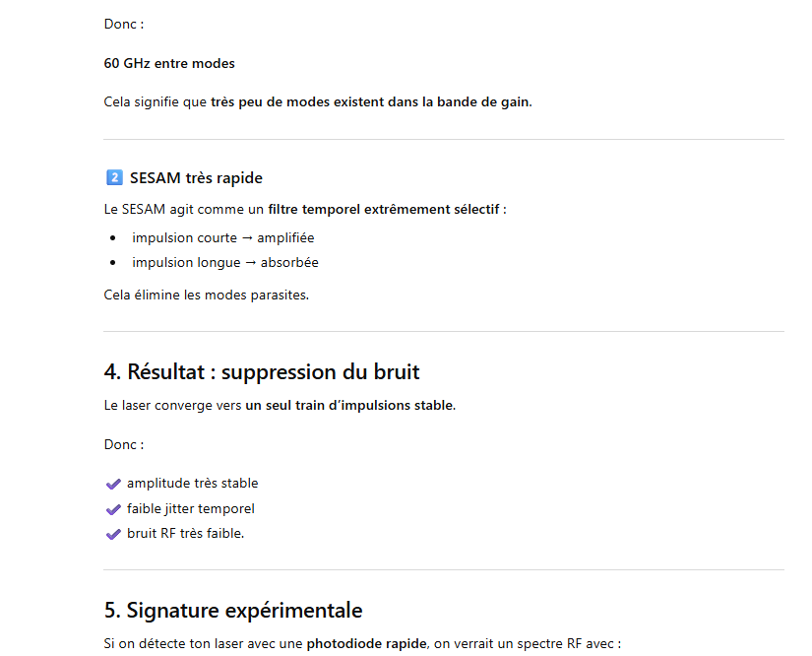Click the blue number 2 keycap icon
812x656 pixels.
click(x=113, y=178)
